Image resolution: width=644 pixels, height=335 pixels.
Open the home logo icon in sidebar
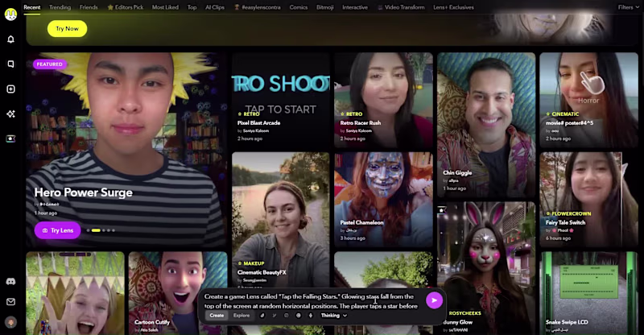pos(10,14)
